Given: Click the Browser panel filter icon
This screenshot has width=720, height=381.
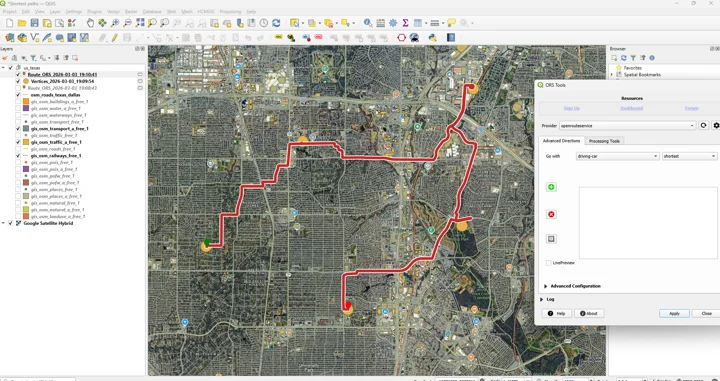Looking at the screenshot, I should [x=633, y=58].
